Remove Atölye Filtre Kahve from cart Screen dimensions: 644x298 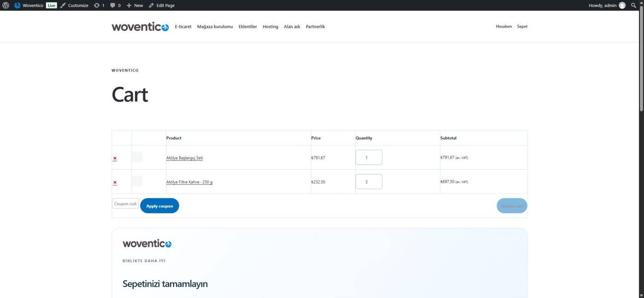(115, 183)
